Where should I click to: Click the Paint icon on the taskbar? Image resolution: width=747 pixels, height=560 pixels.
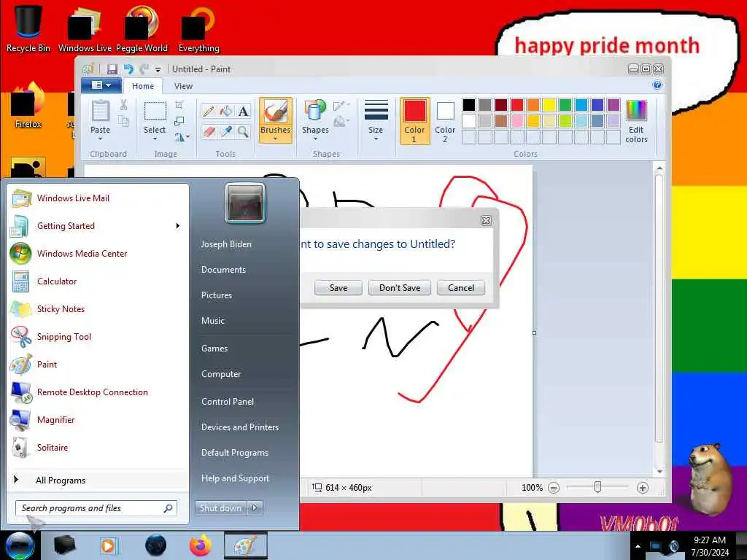coord(245,545)
